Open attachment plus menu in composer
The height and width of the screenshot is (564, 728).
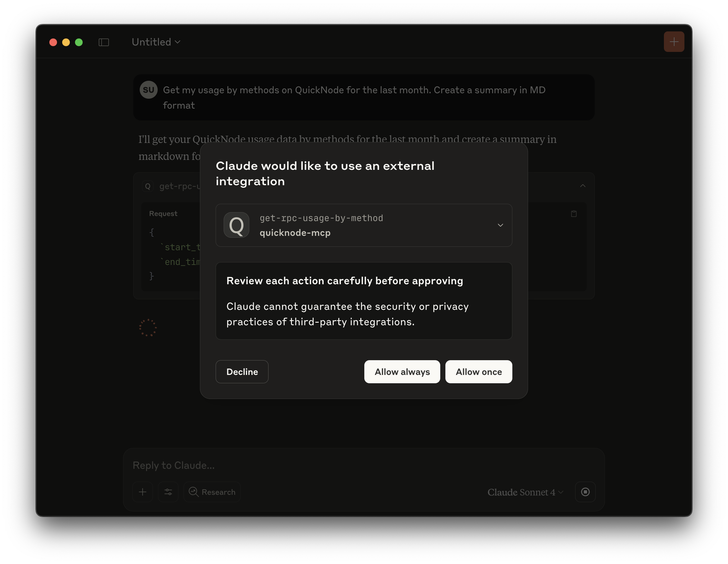click(143, 492)
